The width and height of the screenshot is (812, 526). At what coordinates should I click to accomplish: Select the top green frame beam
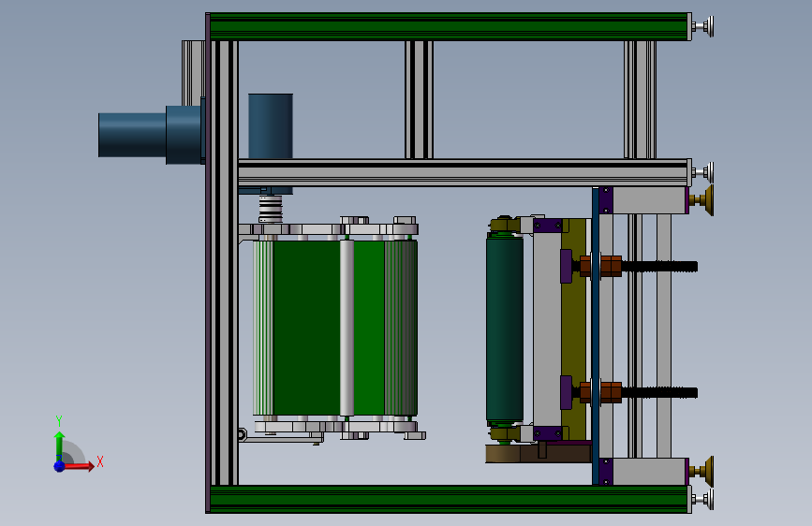click(x=449, y=26)
